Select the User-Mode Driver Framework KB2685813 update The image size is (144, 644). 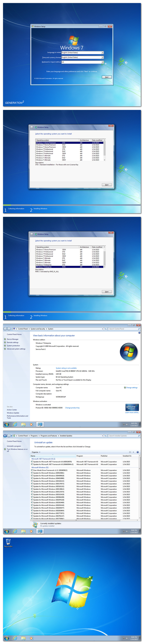click(49, 470)
